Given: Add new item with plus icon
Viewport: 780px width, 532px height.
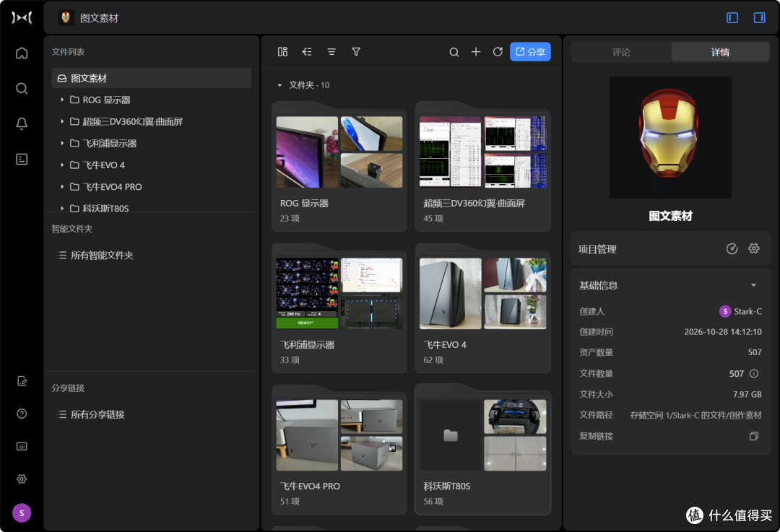Looking at the screenshot, I should pos(476,52).
